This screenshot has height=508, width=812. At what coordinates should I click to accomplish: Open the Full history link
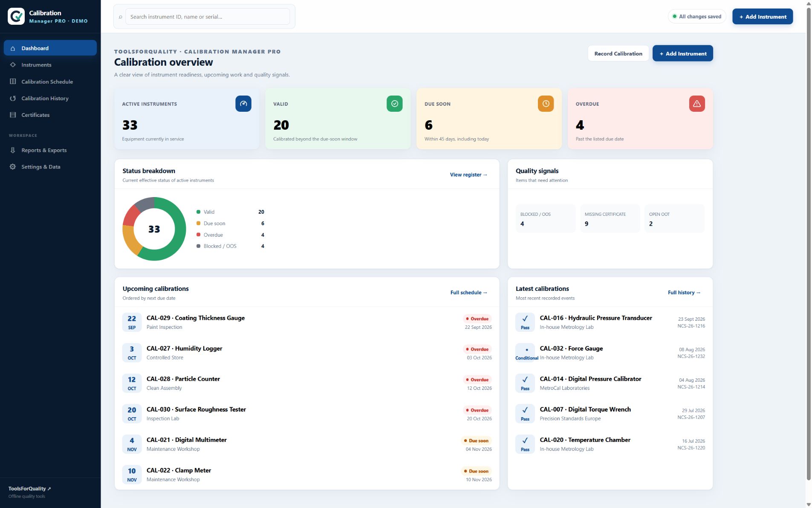[x=684, y=293]
